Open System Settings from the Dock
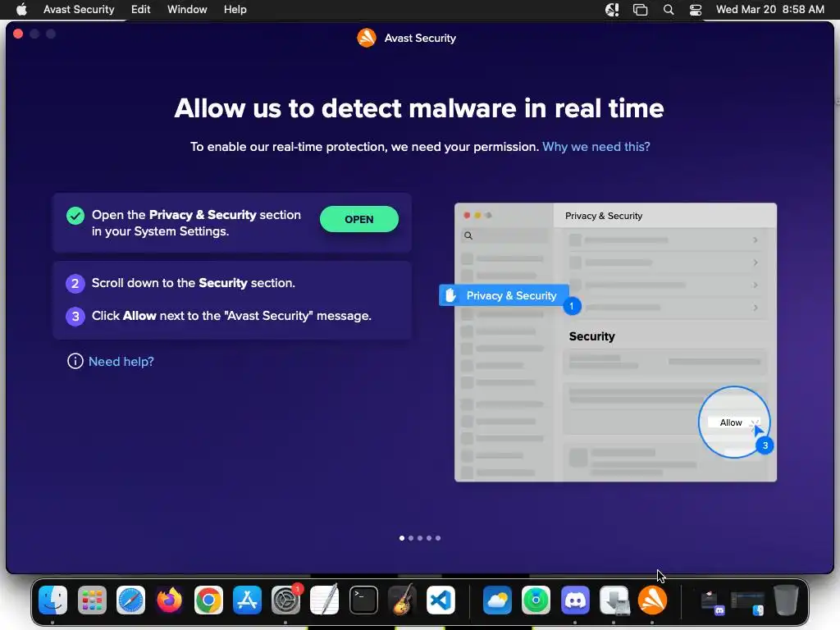The height and width of the screenshot is (630, 840). click(286, 600)
